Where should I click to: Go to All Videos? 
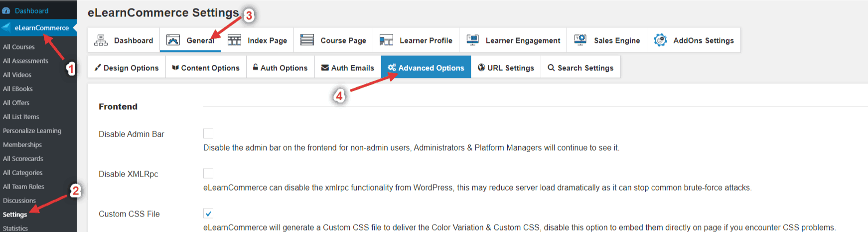coord(17,75)
